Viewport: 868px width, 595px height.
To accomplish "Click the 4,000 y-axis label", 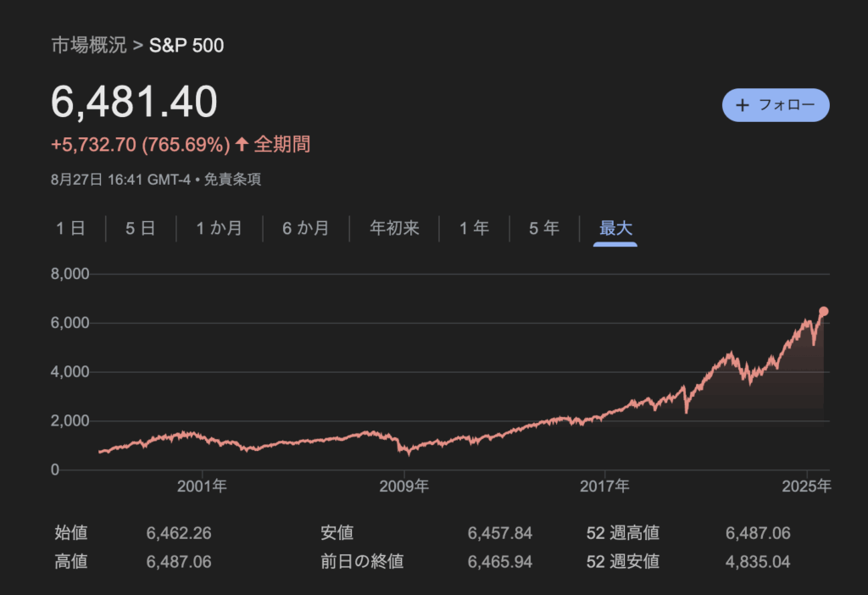I will [70, 371].
